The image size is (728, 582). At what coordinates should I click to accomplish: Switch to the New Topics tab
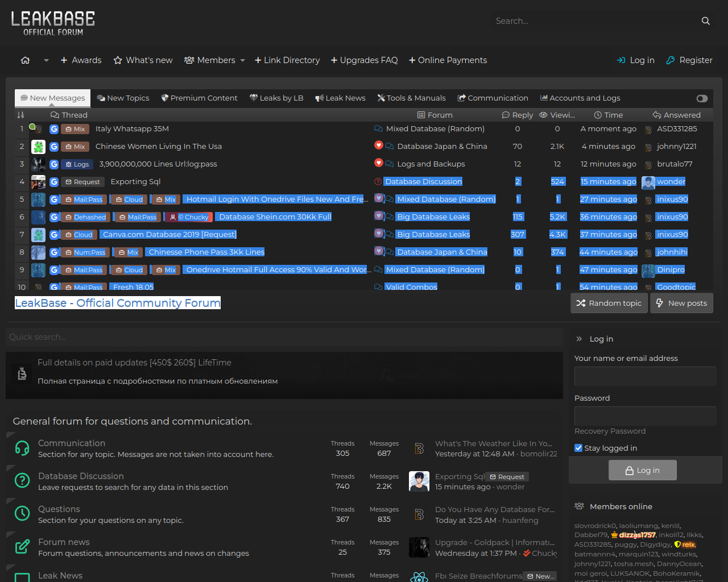click(x=123, y=98)
